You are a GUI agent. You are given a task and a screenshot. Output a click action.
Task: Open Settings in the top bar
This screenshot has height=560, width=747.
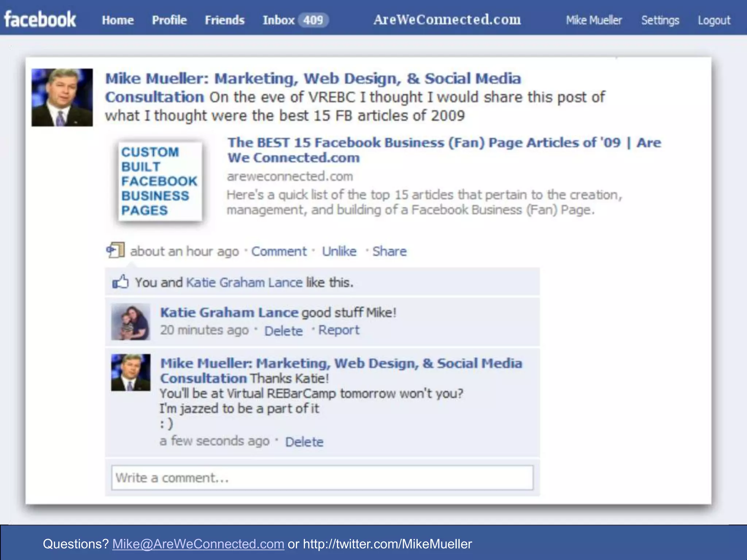[660, 20]
